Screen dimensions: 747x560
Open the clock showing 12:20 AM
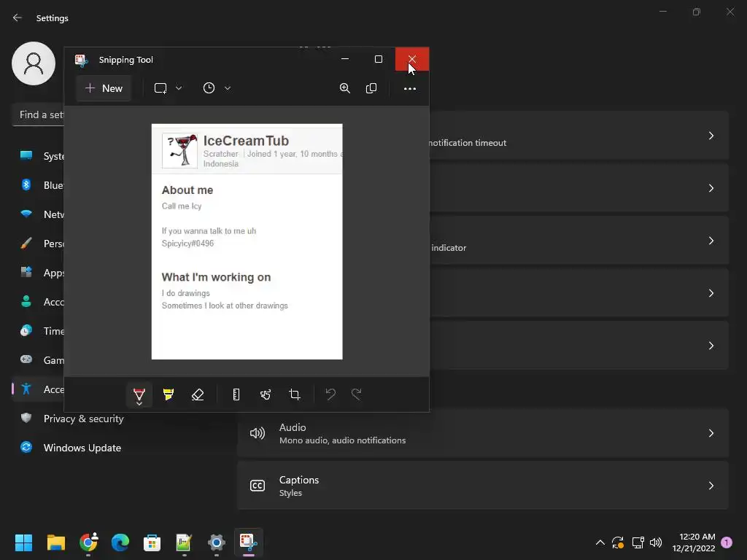pos(694,542)
